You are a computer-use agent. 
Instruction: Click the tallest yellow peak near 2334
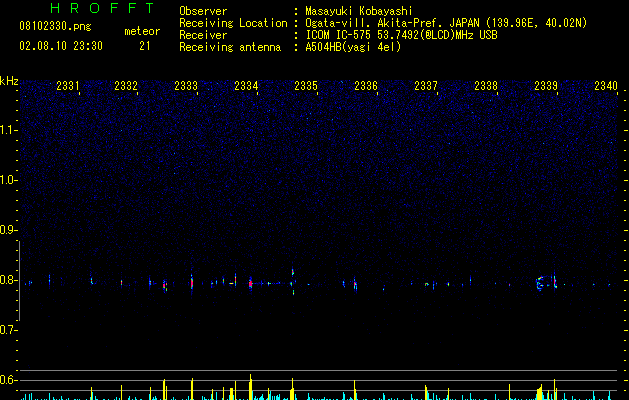tap(250, 387)
